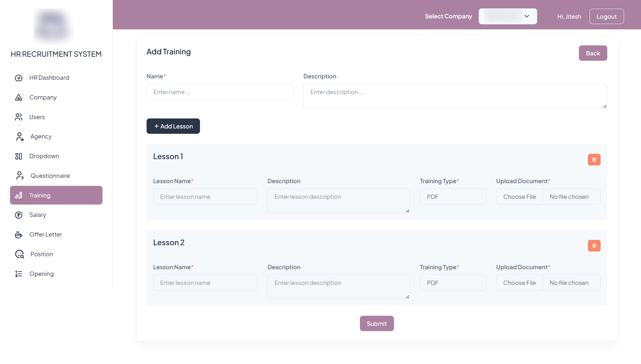Click the Add Lesson button

click(x=173, y=126)
